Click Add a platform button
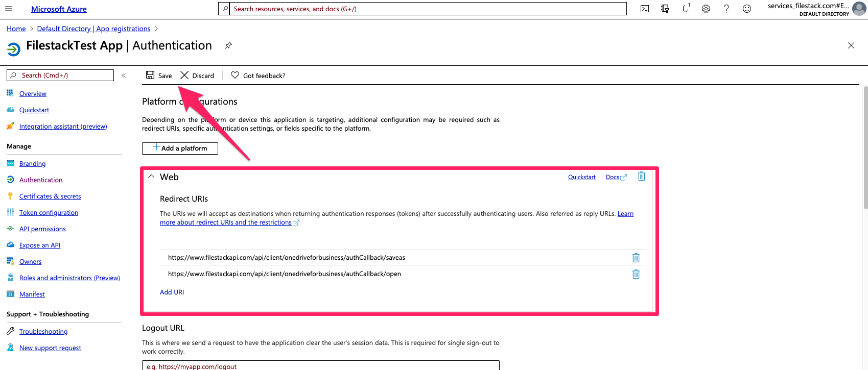The image size is (868, 370). 180,148
